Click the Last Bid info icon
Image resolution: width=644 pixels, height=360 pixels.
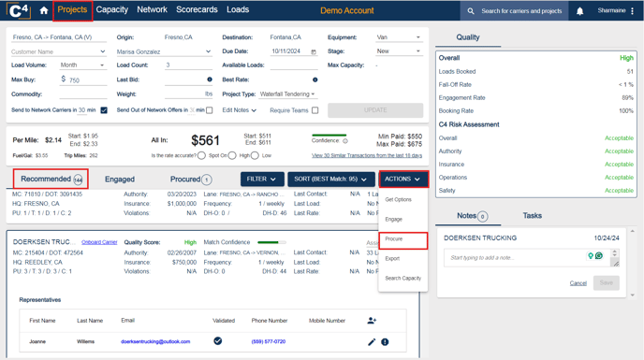[x=210, y=79]
